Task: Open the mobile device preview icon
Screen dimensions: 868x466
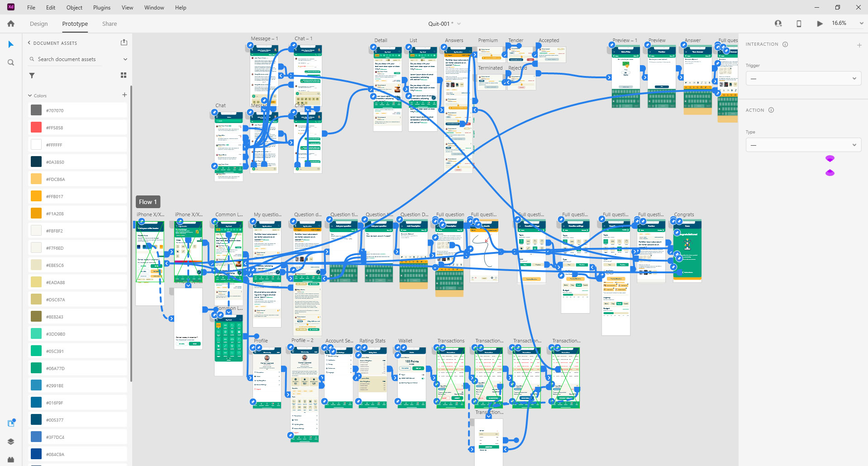Action: [799, 24]
